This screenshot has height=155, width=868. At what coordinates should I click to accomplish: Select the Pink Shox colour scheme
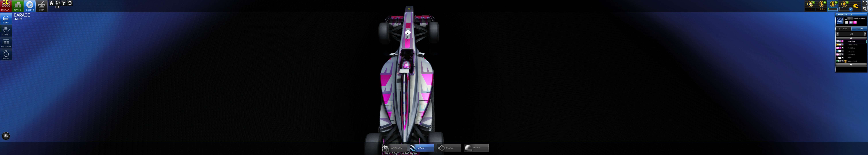point(851,48)
